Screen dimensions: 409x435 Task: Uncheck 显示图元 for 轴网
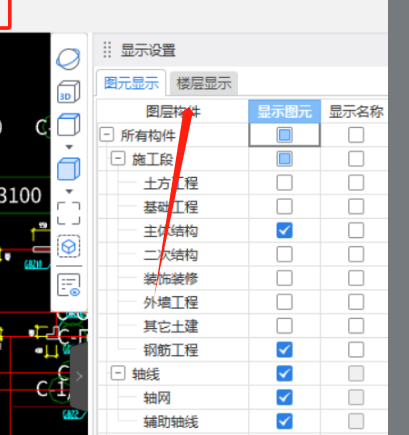[284, 397]
